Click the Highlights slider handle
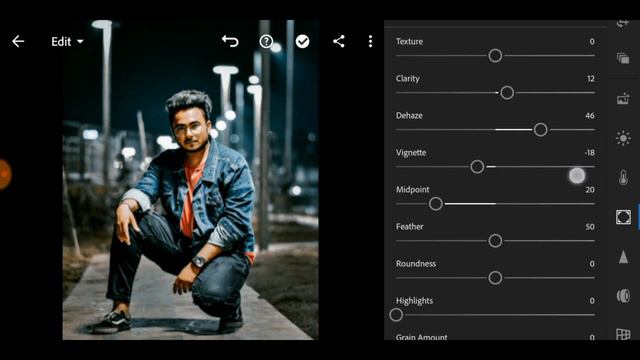The height and width of the screenshot is (360, 640). pos(396,315)
